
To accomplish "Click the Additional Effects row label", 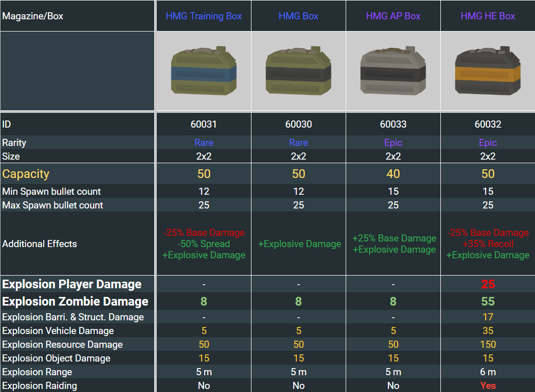I will (x=40, y=244).
